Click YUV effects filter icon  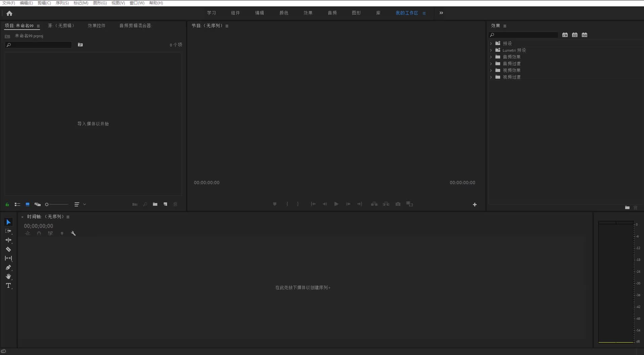point(585,35)
